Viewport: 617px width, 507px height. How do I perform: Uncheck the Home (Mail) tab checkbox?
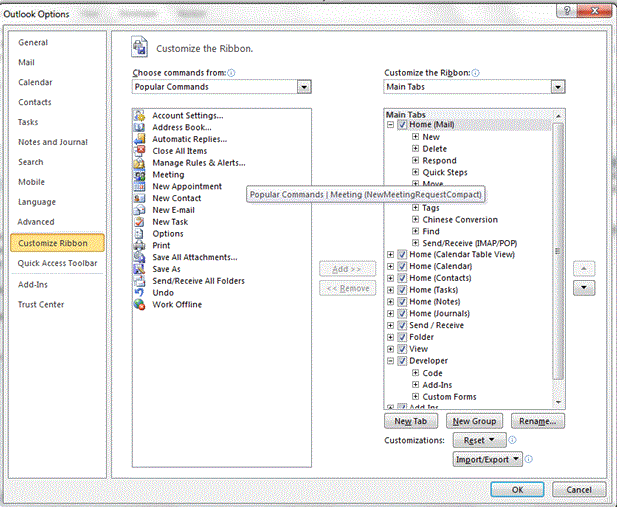point(402,125)
